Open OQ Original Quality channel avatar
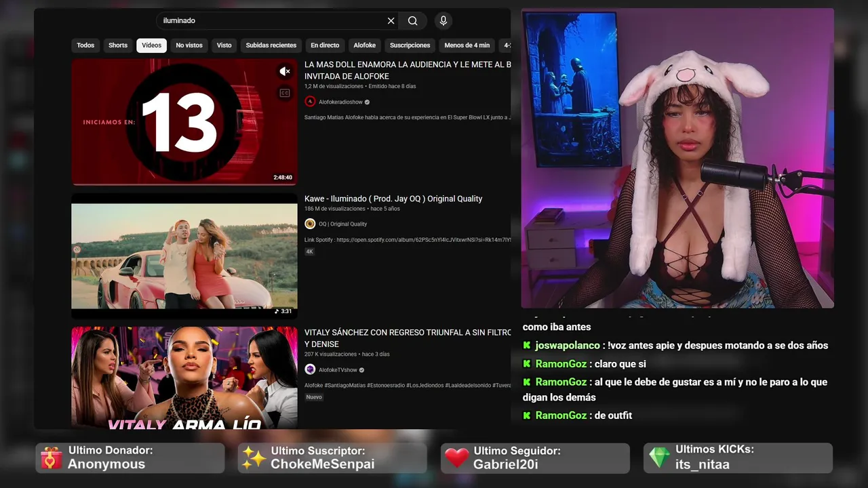Image resolution: width=868 pixels, height=488 pixels. pyautogui.click(x=310, y=224)
